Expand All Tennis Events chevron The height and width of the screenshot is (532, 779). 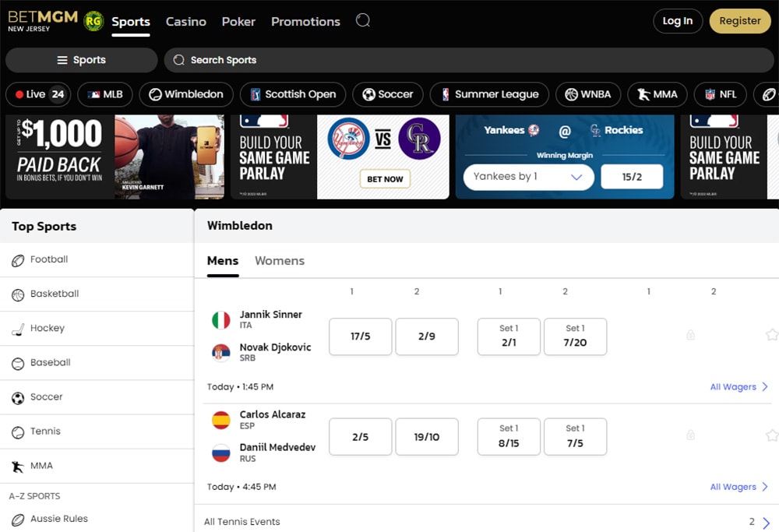click(x=766, y=523)
